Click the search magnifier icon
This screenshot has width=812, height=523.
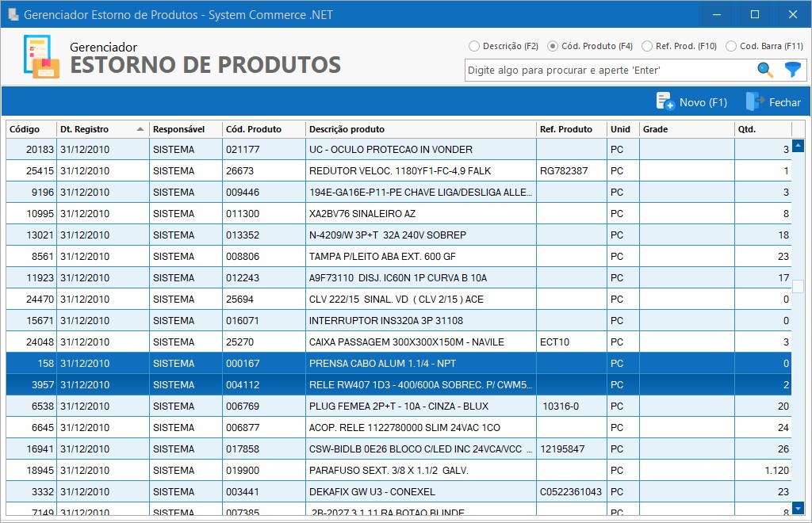coord(764,70)
